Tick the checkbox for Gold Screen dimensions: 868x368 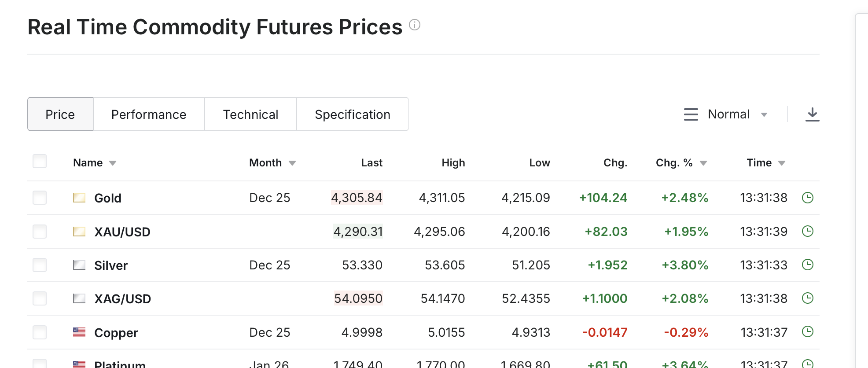pos(40,198)
